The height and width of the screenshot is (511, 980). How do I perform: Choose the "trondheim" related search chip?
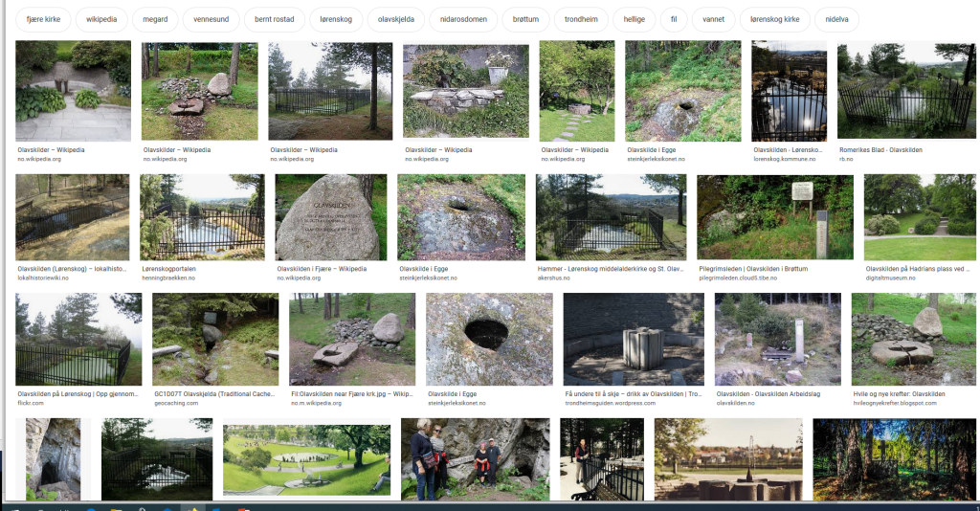586,19
